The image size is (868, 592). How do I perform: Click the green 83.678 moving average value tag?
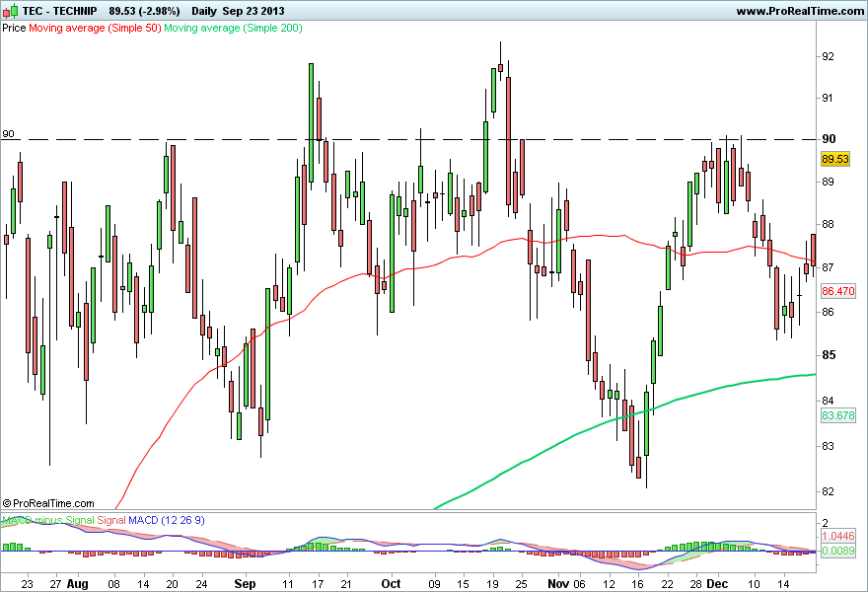pyautogui.click(x=837, y=415)
